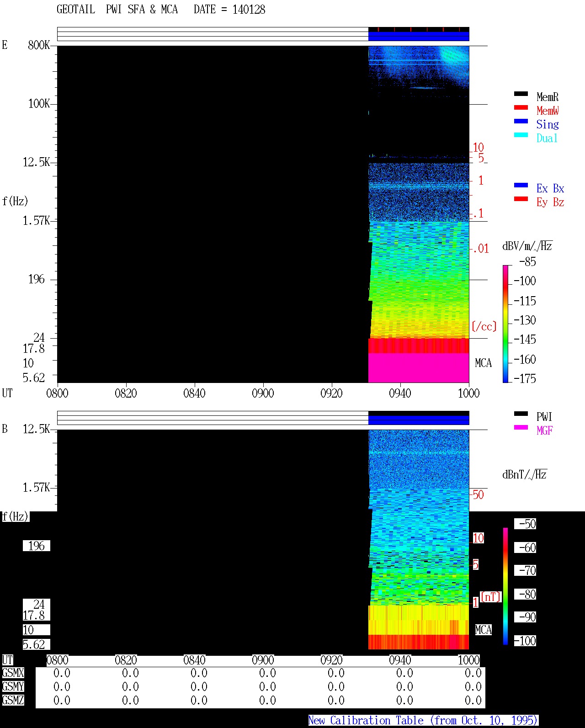
Task: Click the dBV/m electric field color scale bar
Action: point(505,324)
